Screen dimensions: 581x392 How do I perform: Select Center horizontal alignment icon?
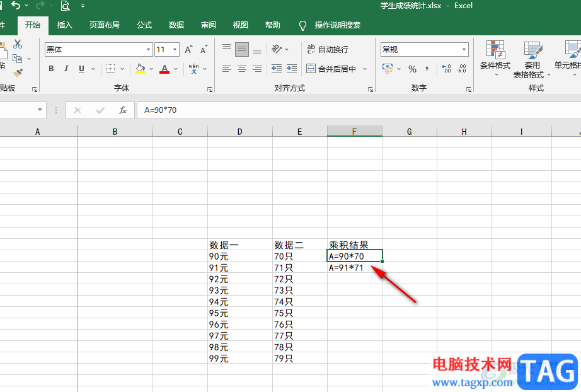point(242,69)
